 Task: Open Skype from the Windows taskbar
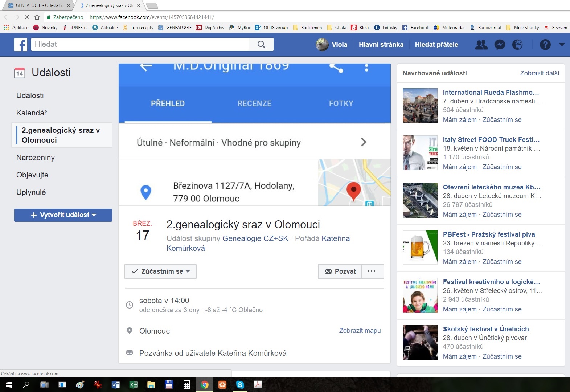tap(240, 385)
